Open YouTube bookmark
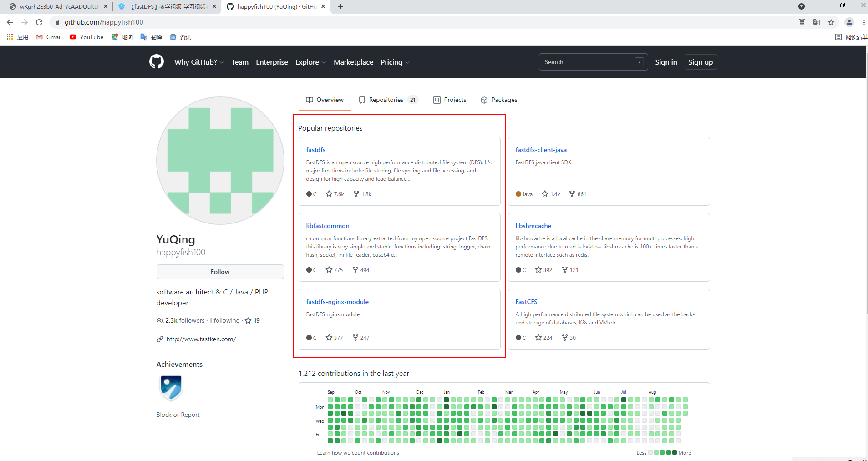Screen dimensions: 868x461 [x=86, y=37]
